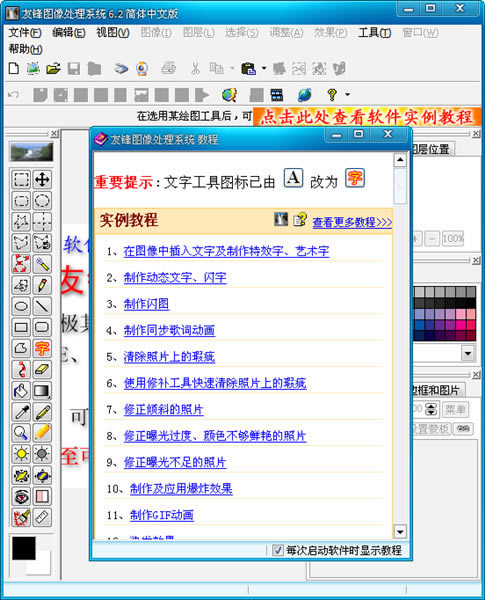Select the rectangular marquee selection tool

coord(21,179)
